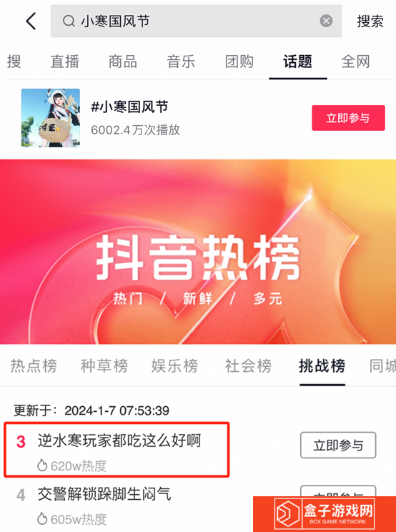396x532 pixels.
Task: Switch to the 团购 tab
Action: coord(239,61)
